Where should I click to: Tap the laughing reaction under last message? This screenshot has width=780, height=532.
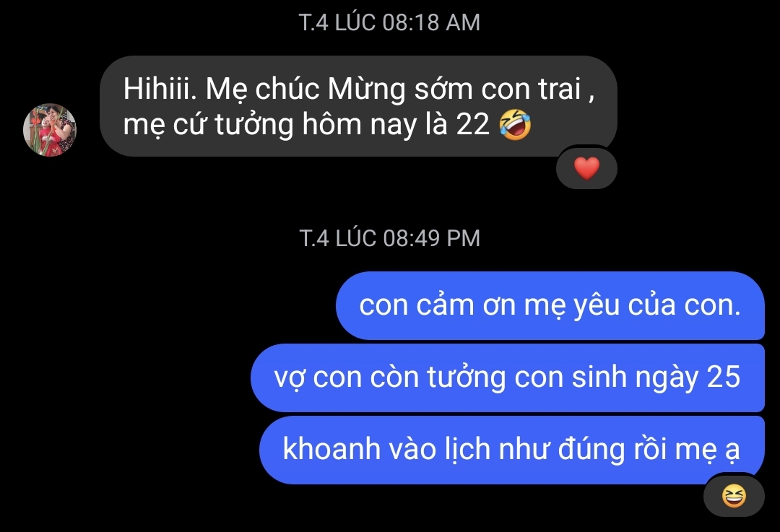[734, 496]
